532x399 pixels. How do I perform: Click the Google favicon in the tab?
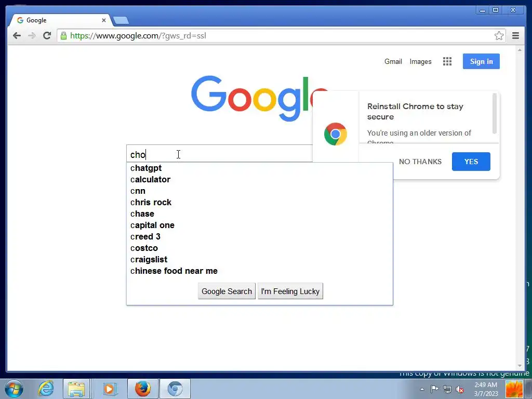[x=20, y=20]
